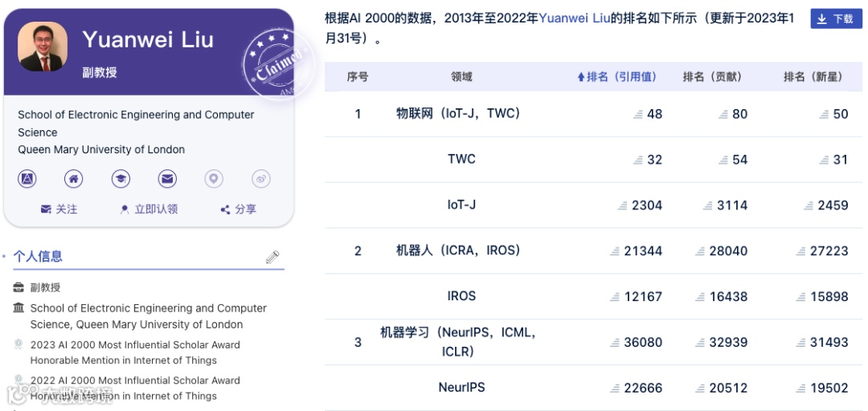Select the IROS sub-row label
This screenshot has height=411, width=868.
tap(461, 296)
